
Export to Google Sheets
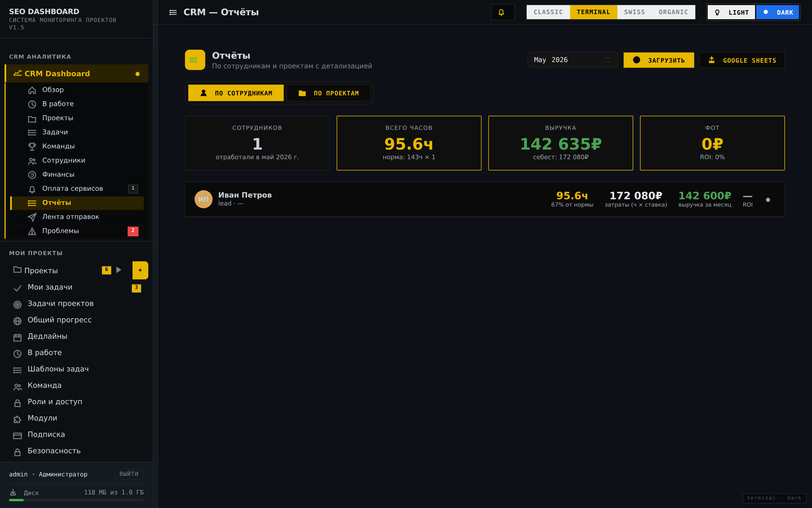[742, 60]
